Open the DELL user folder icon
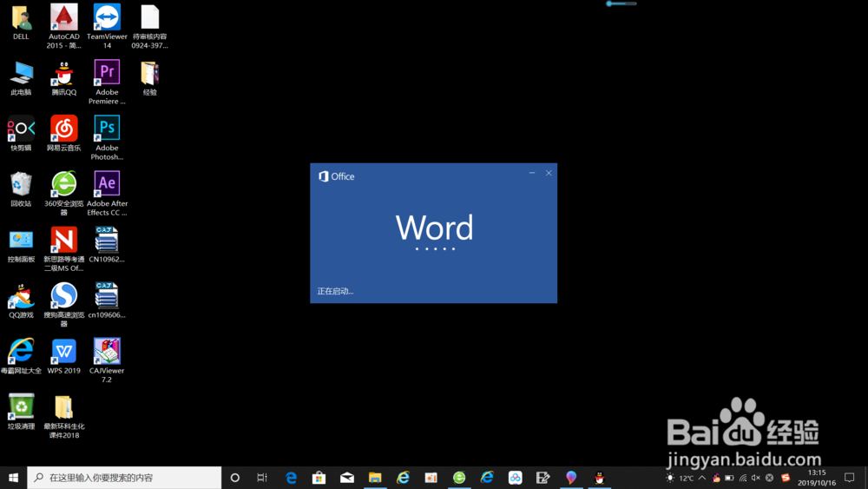 21,23
